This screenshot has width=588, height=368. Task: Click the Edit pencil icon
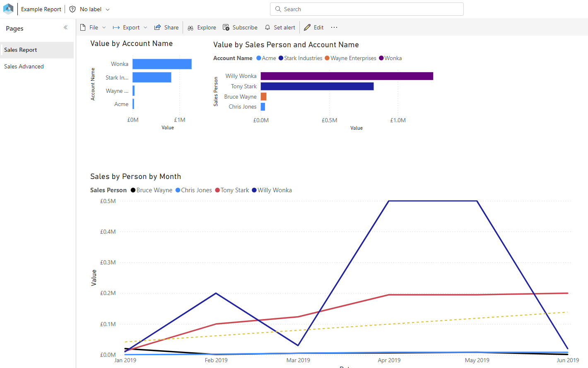point(307,27)
